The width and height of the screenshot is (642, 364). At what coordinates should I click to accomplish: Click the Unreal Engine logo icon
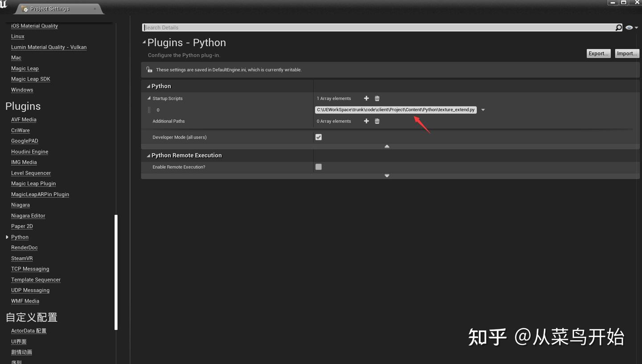tap(4, 4)
